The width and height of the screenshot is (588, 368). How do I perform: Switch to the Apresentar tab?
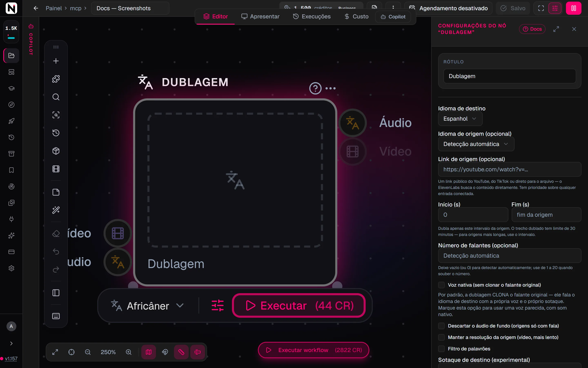click(260, 17)
